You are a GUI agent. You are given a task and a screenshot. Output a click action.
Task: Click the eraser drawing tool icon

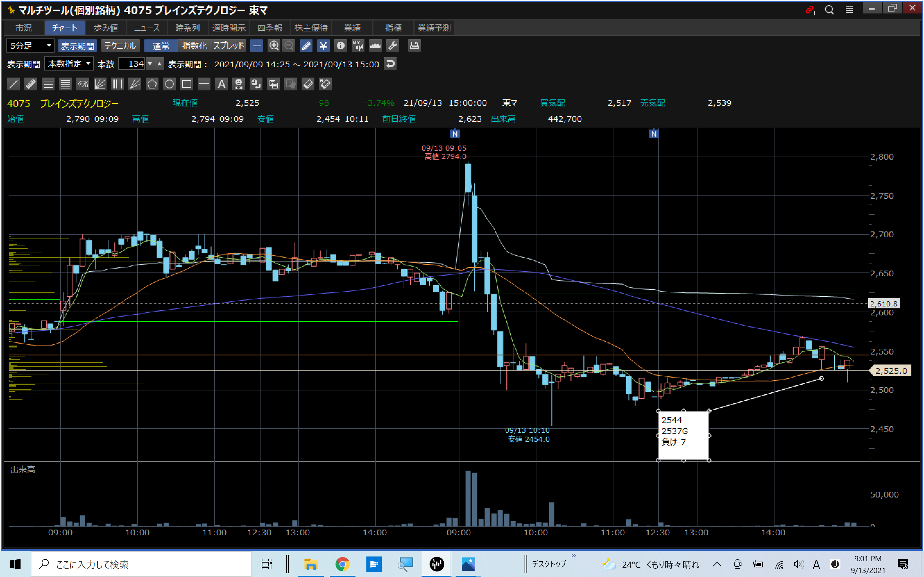[308, 84]
